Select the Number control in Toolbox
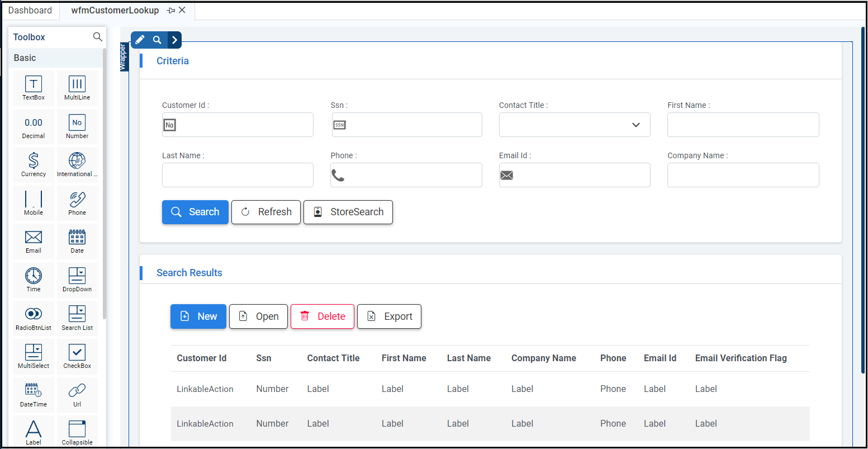The image size is (868, 449). 77,126
